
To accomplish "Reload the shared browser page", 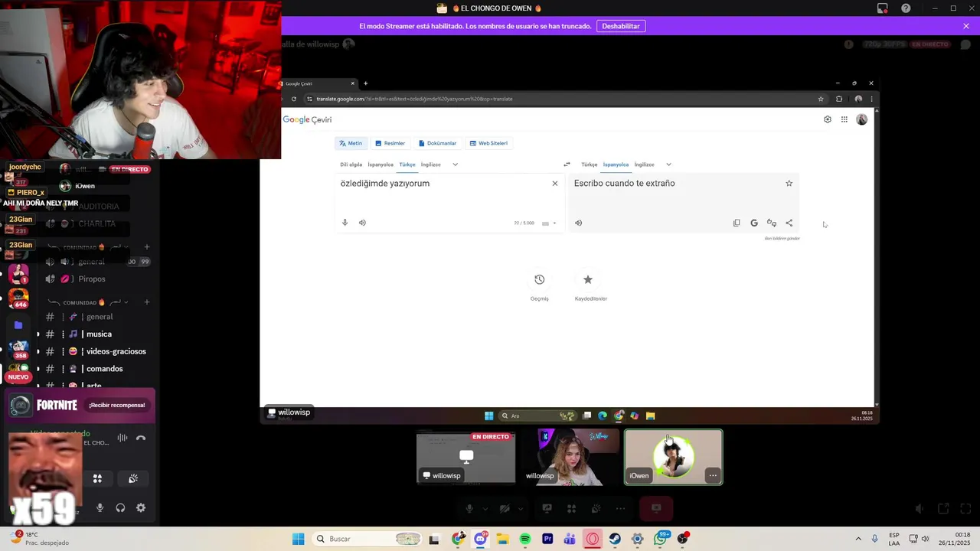I will (294, 99).
